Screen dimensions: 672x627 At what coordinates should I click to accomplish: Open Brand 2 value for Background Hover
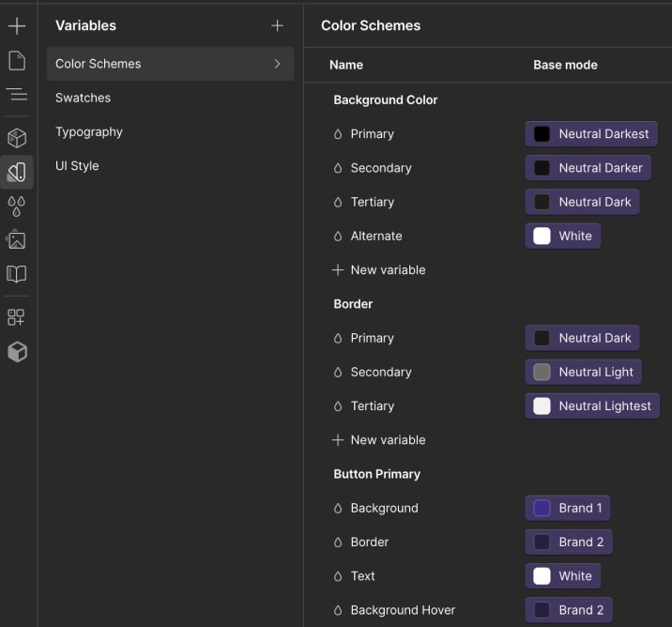point(569,610)
